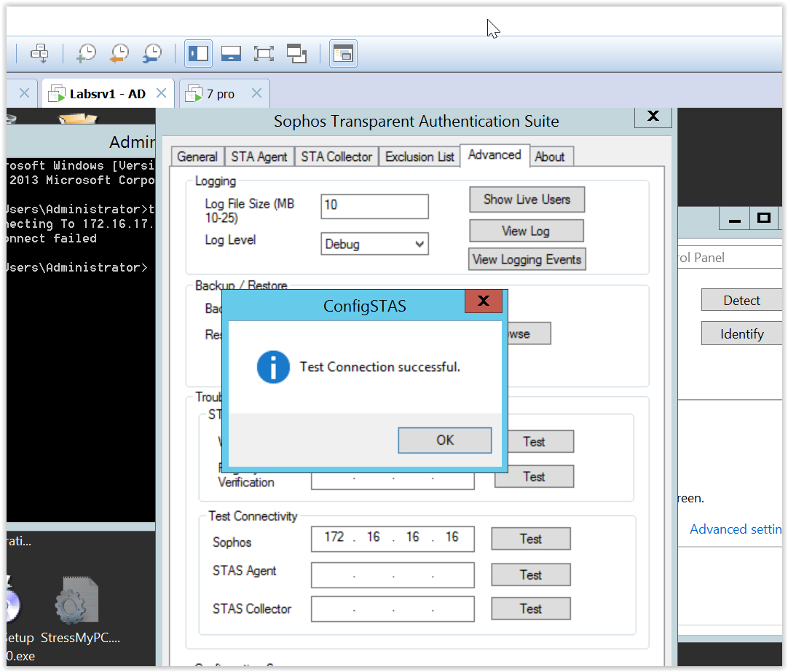Close the Sophos Transparent Authentication Suite window

(x=653, y=116)
